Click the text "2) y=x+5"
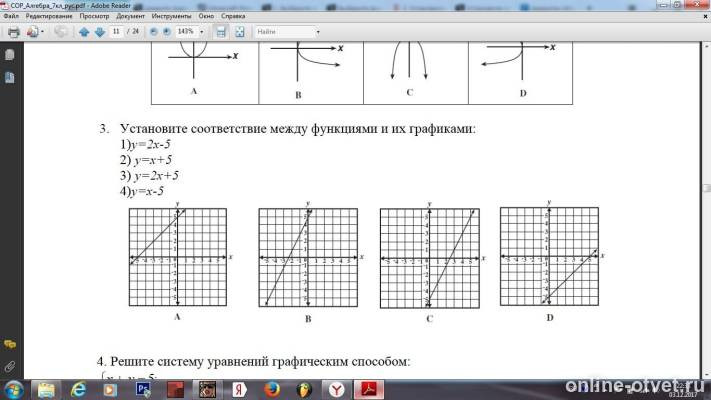 (146, 160)
